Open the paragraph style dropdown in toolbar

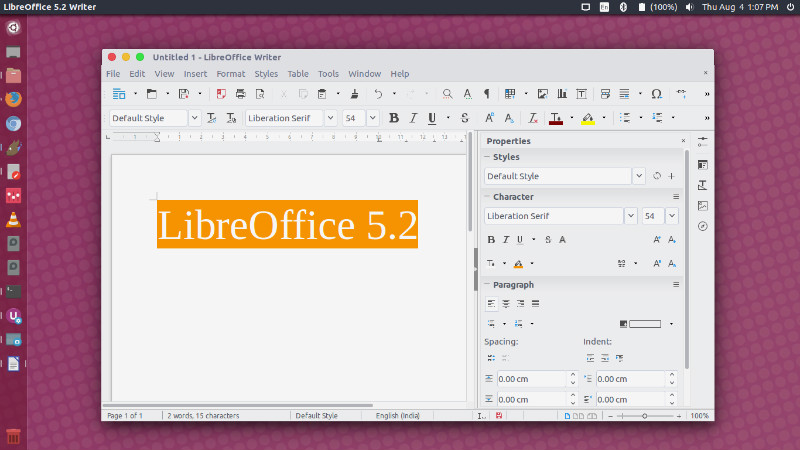pyautogui.click(x=194, y=118)
